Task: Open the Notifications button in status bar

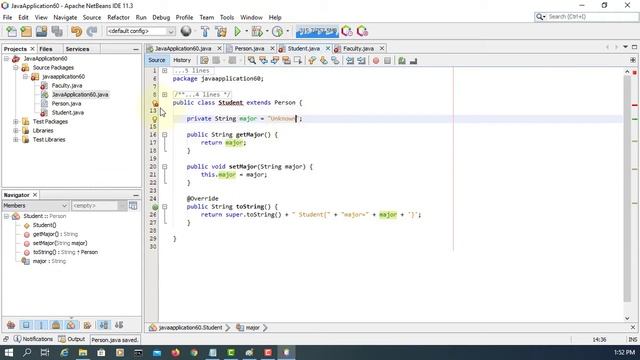Action: [33, 339]
